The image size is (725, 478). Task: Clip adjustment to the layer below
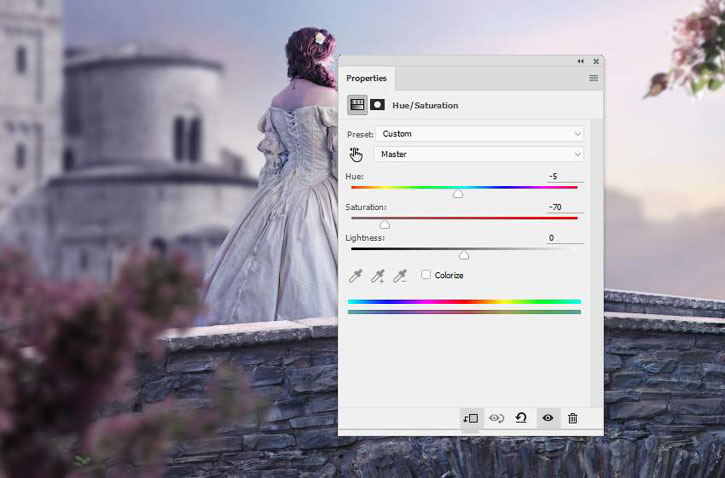(x=471, y=418)
